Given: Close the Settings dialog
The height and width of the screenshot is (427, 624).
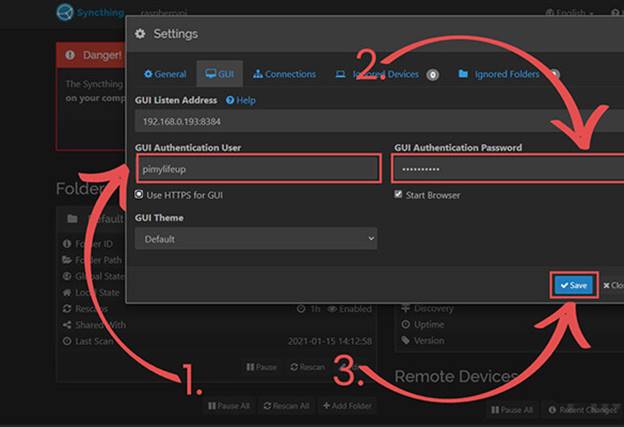Looking at the screenshot, I should click(614, 285).
